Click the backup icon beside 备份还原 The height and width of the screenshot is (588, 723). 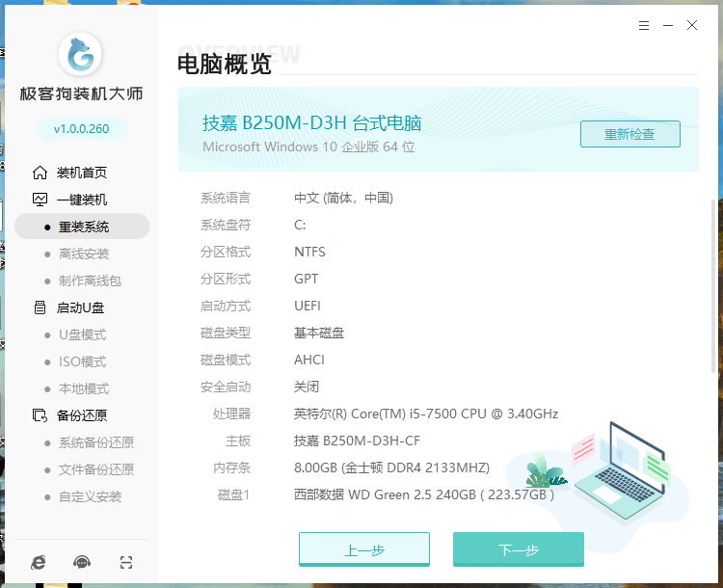click(x=40, y=415)
